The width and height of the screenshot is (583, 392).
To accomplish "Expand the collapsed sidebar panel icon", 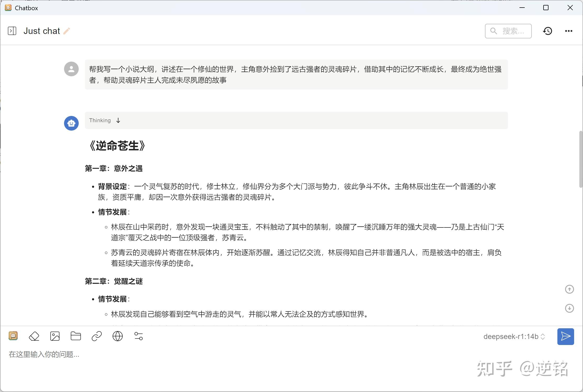I will (12, 31).
